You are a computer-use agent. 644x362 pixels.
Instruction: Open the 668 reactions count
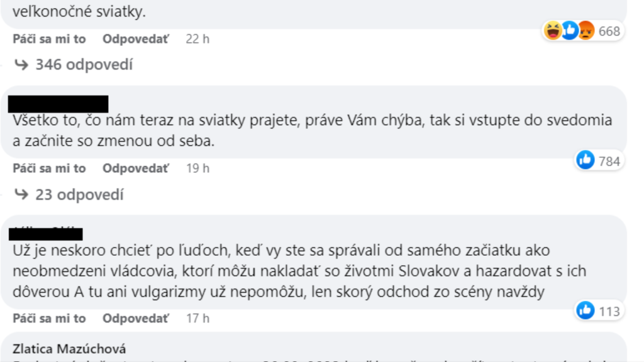pyautogui.click(x=609, y=31)
